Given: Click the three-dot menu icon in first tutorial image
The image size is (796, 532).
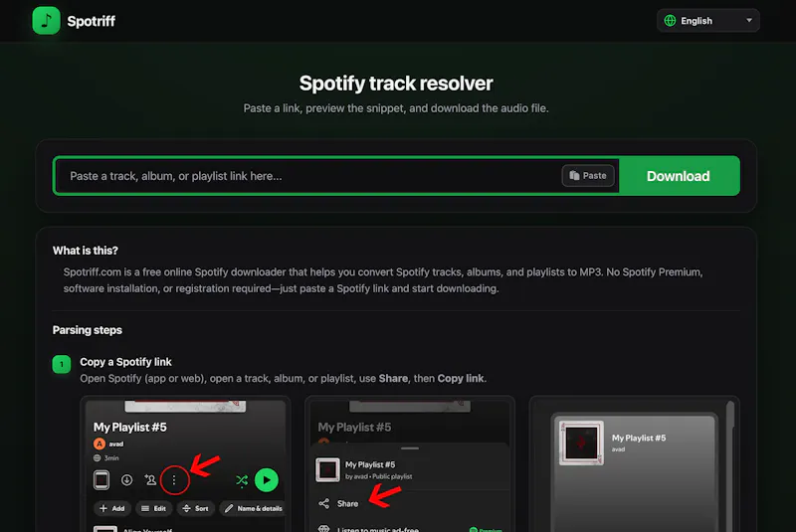Looking at the screenshot, I should pyautogui.click(x=174, y=479).
